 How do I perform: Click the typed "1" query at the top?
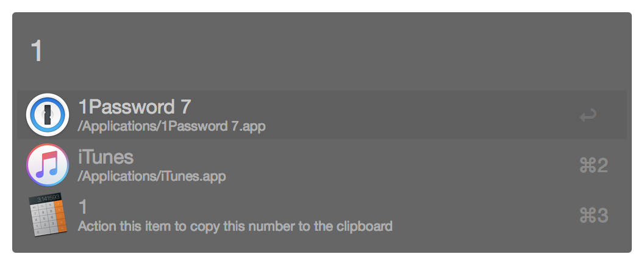point(37,51)
